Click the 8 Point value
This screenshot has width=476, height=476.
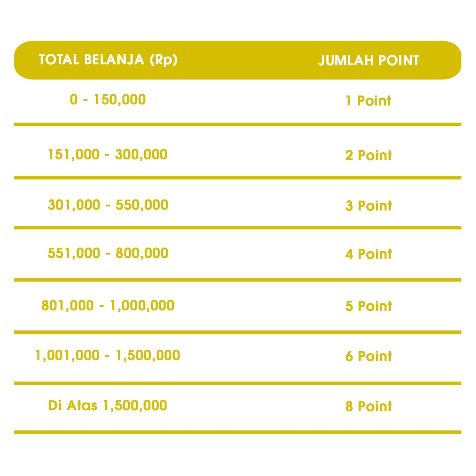click(368, 407)
